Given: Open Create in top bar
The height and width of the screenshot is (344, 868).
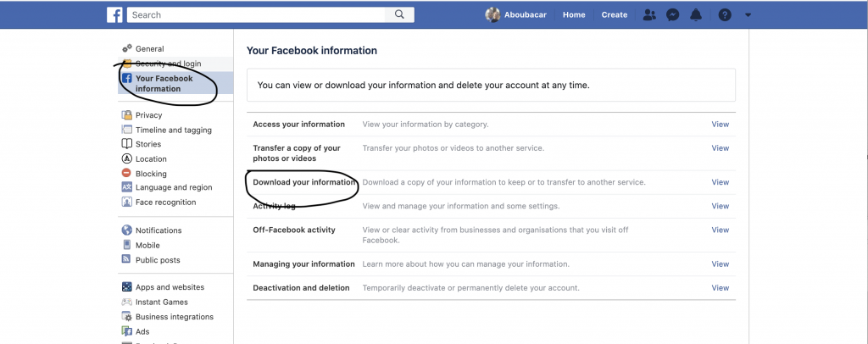Looking at the screenshot, I should (615, 15).
